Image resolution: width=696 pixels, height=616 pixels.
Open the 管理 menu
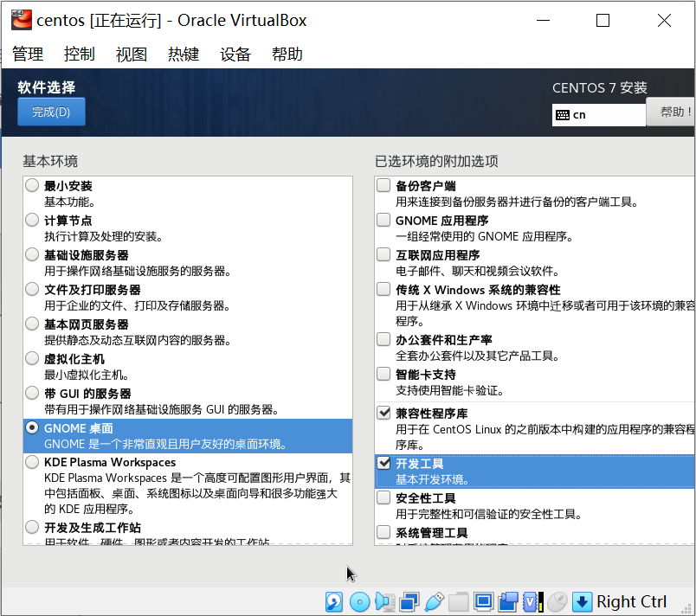point(28,55)
